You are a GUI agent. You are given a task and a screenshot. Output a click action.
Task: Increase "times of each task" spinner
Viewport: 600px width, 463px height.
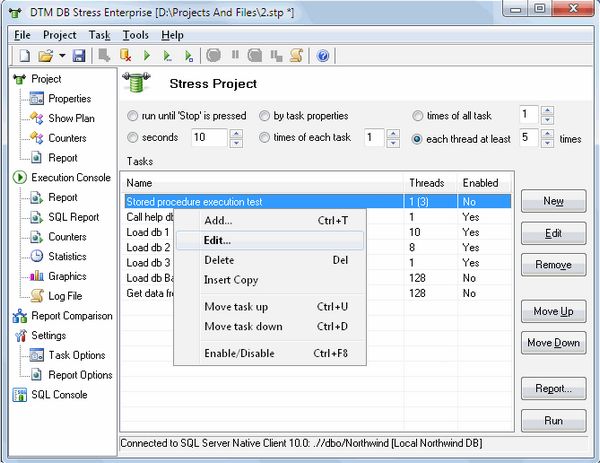tap(393, 133)
